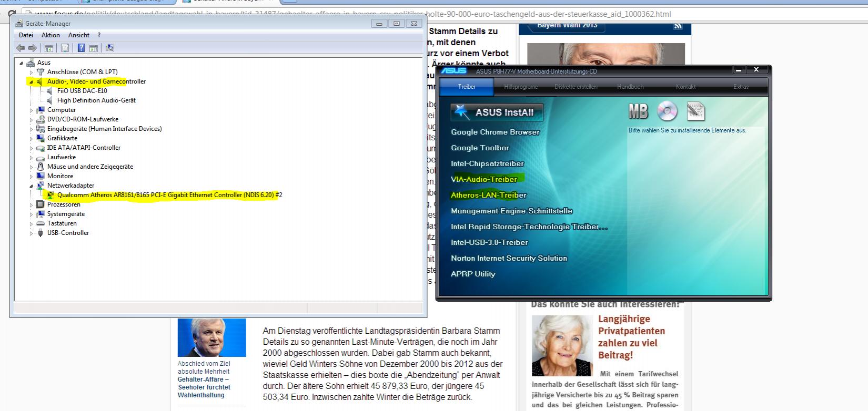Switch to the Extras tab in ASUS window

point(741,87)
